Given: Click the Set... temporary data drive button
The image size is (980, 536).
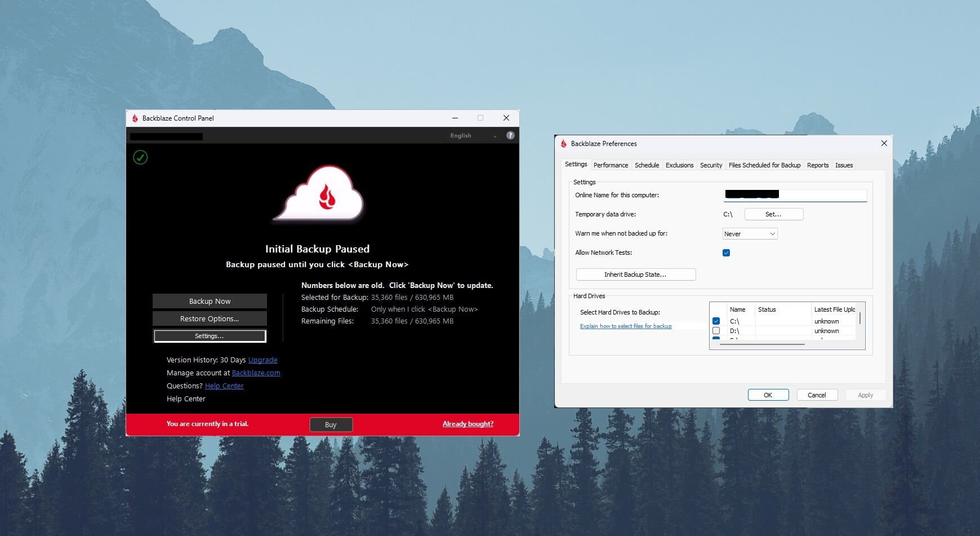Looking at the screenshot, I should pyautogui.click(x=773, y=214).
